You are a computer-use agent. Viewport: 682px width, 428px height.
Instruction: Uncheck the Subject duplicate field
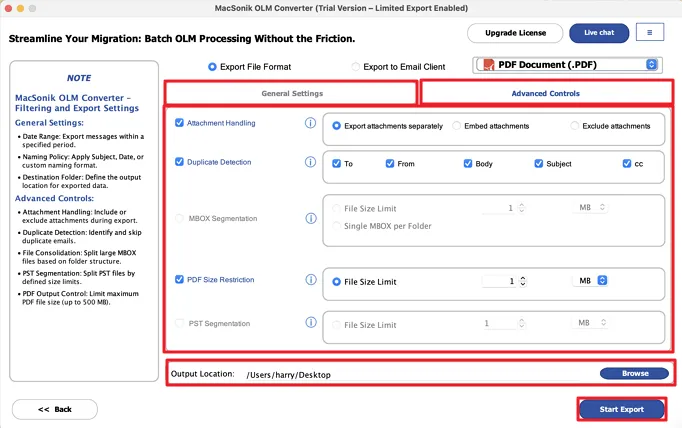(x=538, y=164)
